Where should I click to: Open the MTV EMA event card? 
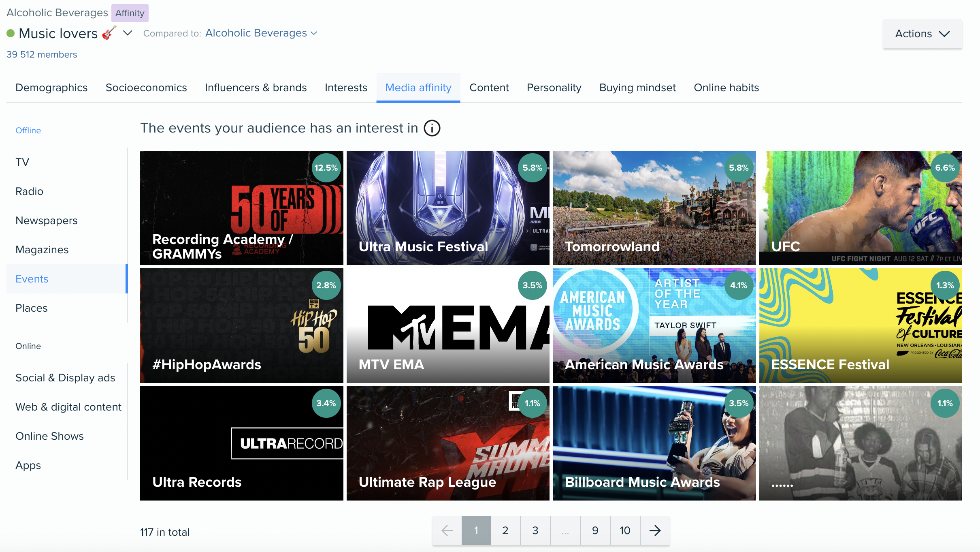pyautogui.click(x=448, y=325)
